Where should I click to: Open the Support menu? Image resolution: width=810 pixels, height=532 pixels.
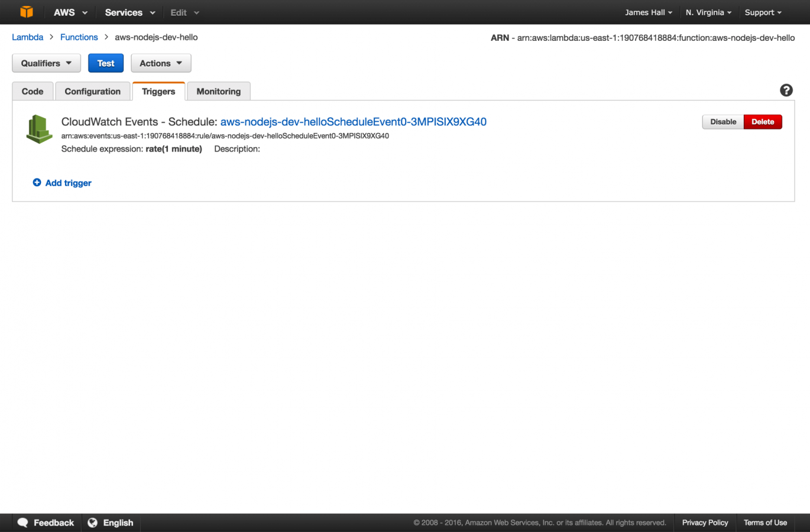click(763, 12)
